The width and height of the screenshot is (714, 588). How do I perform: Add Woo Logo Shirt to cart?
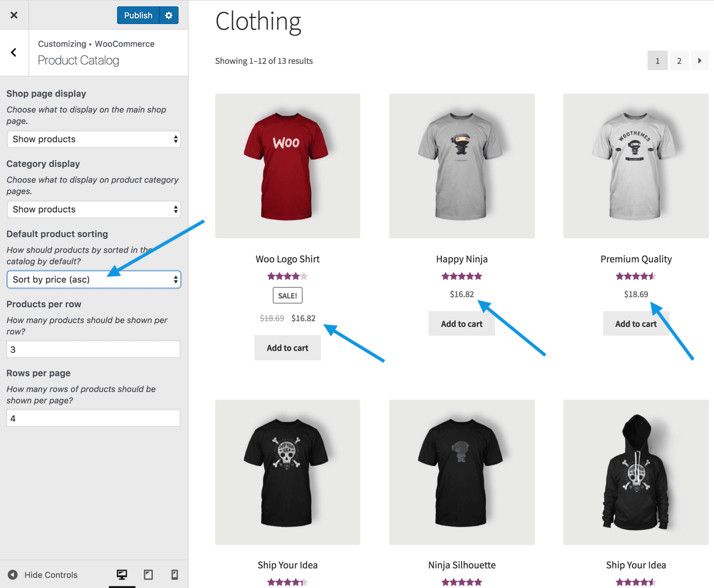pyautogui.click(x=287, y=348)
